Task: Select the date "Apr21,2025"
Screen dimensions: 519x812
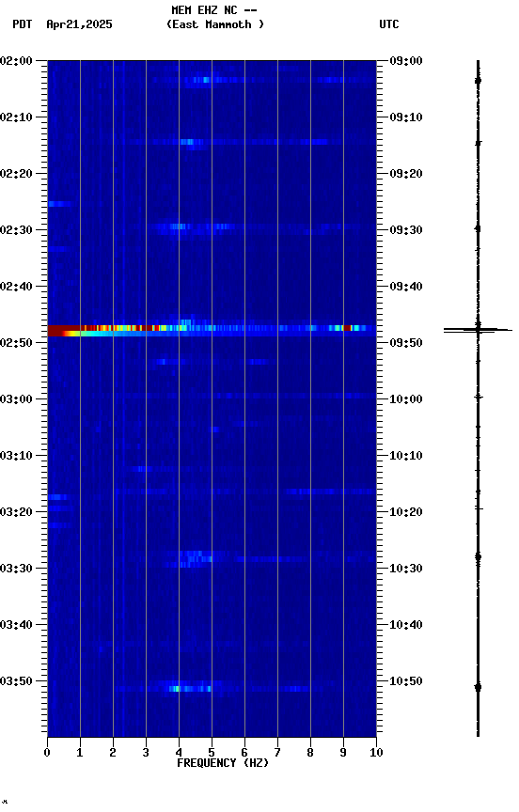Action: [79, 24]
